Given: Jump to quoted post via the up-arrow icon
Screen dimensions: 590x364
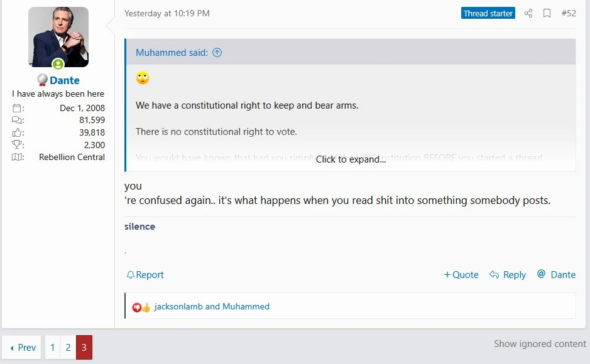Looking at the screenshot, I should point(217,53).
